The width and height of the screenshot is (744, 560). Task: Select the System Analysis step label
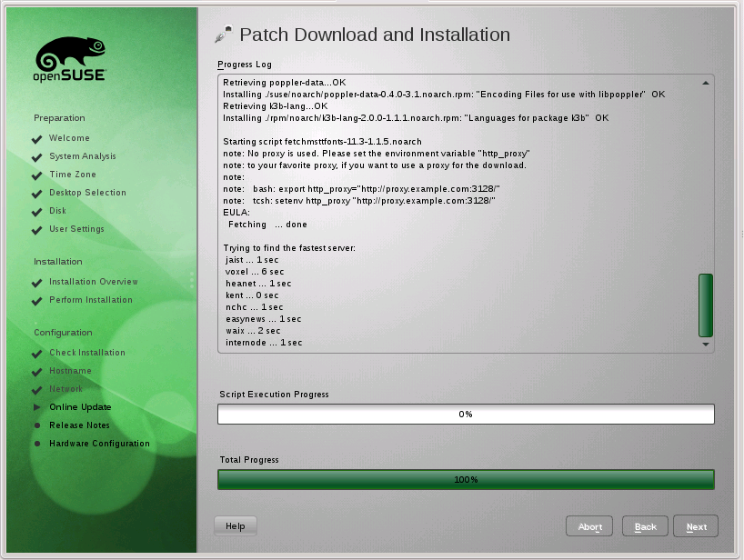83,156
